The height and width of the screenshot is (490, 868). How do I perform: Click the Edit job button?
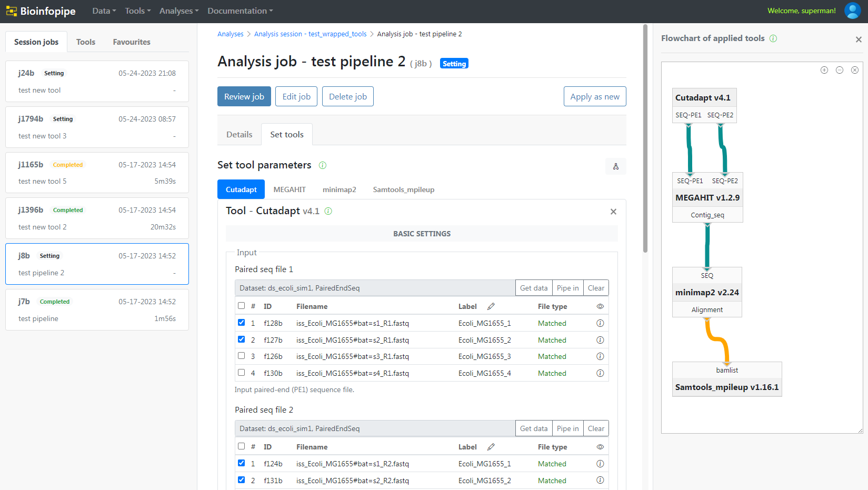coord(296,96)
